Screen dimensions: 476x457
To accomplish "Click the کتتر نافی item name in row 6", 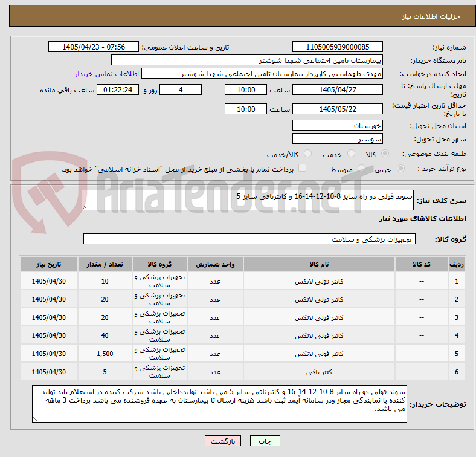I will click(x=319, y=372).
